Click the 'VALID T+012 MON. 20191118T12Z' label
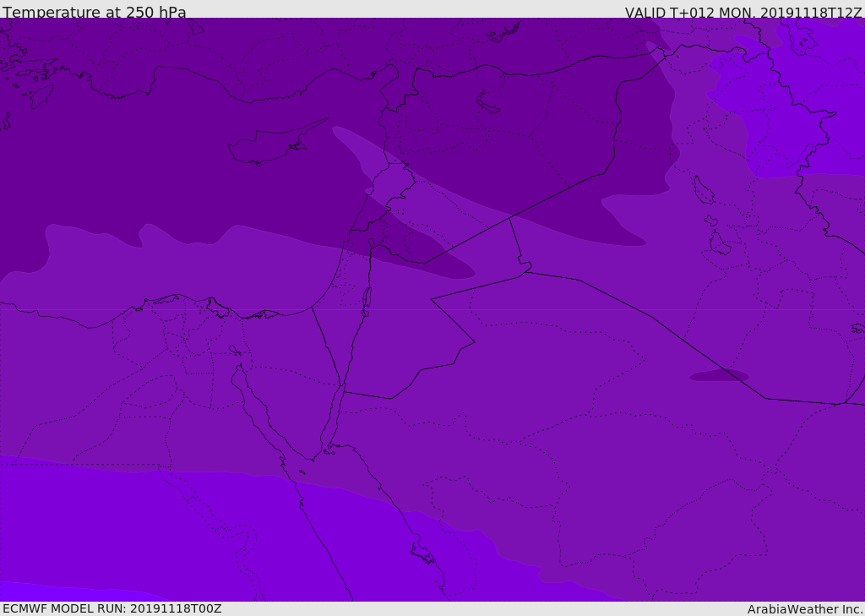Viewport: 865px width, 616px height. pyautogui.click(x=743, y=13)
